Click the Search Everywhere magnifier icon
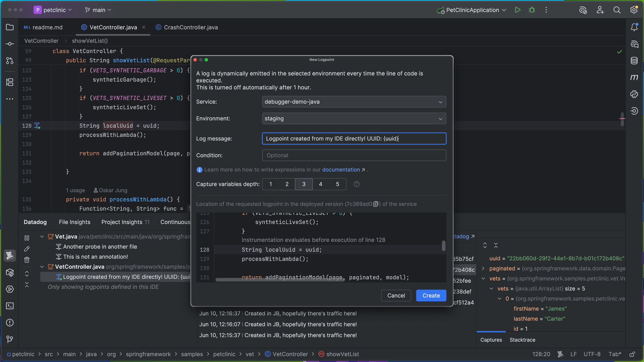Image resolution: width=644 pixels, height=362 pixels. [617, 10]
